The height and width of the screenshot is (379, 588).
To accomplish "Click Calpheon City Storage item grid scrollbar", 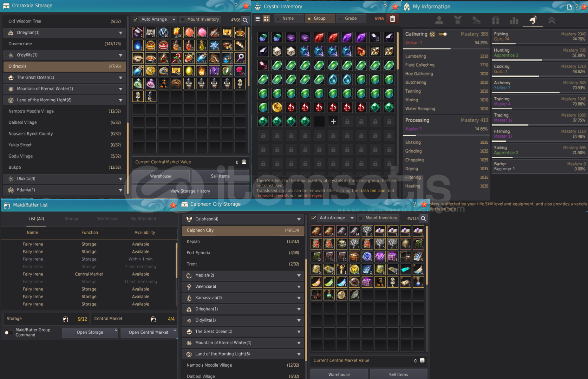I will 427,255.
